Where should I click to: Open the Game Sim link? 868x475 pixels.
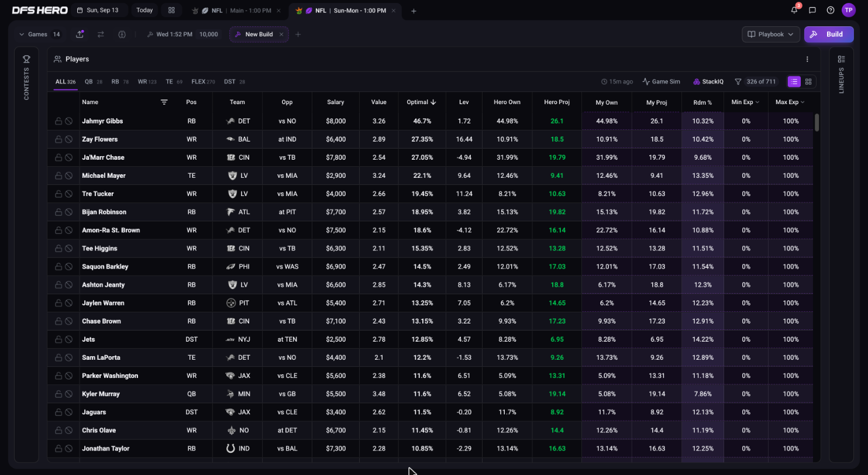(x=661, y=82)
